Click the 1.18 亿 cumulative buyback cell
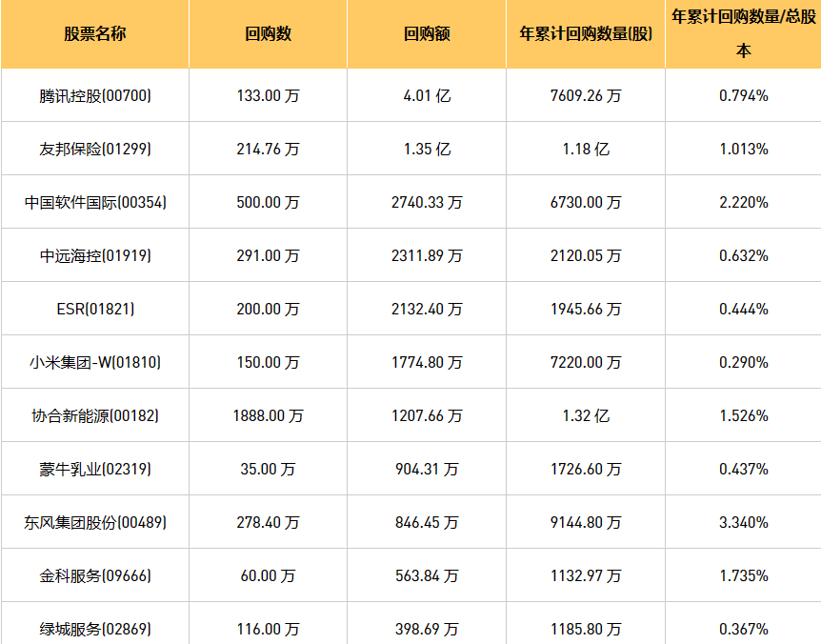This screenshot has height=644, width=821. tap(586, 150)
